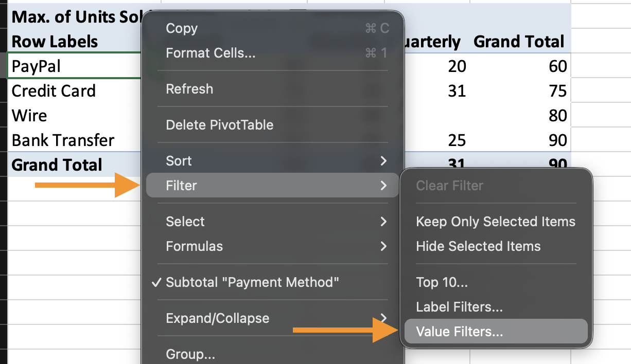631x364 pixels.
Task: Open Format Cells from context menu
Action: pos(211,53)
